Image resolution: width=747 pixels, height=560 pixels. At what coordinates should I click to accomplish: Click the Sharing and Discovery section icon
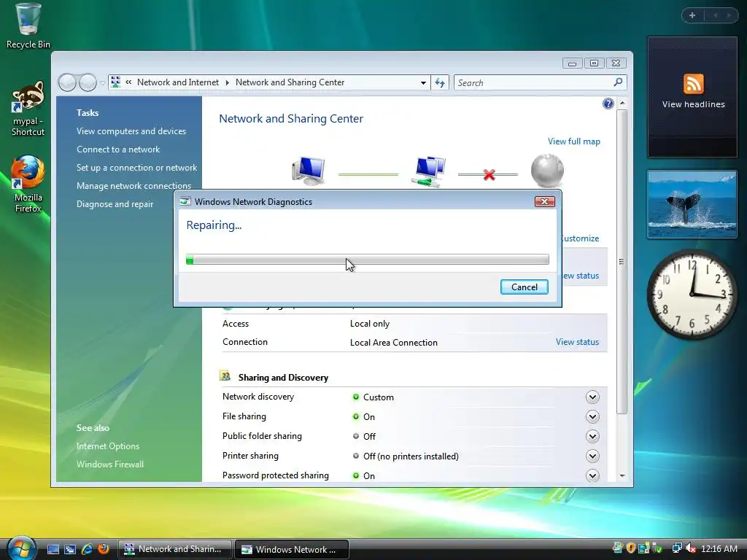(225, 376)
